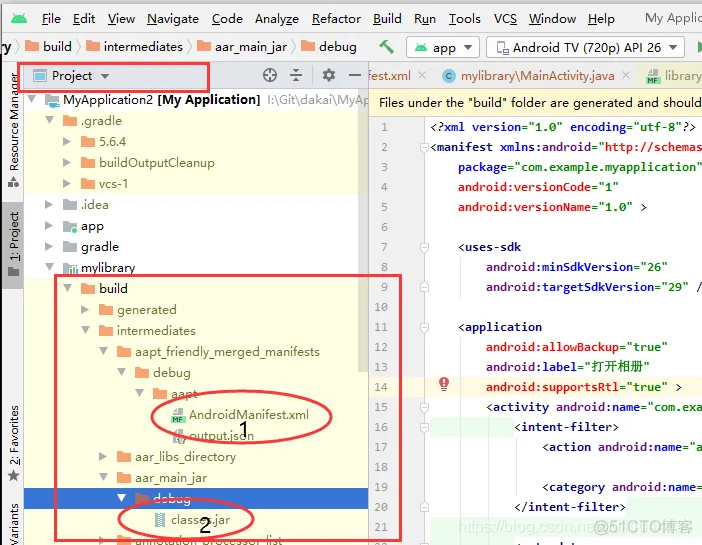This screenshot has height=545, width=702.
Task: Open the app run configuration dropdown
Action: pos(443,47)
